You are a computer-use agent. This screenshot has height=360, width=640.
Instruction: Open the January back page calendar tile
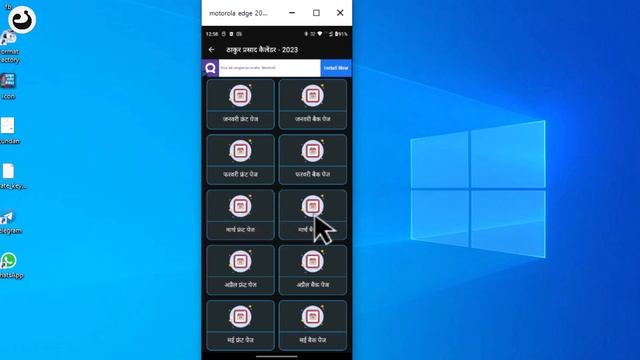coord(313,104)
